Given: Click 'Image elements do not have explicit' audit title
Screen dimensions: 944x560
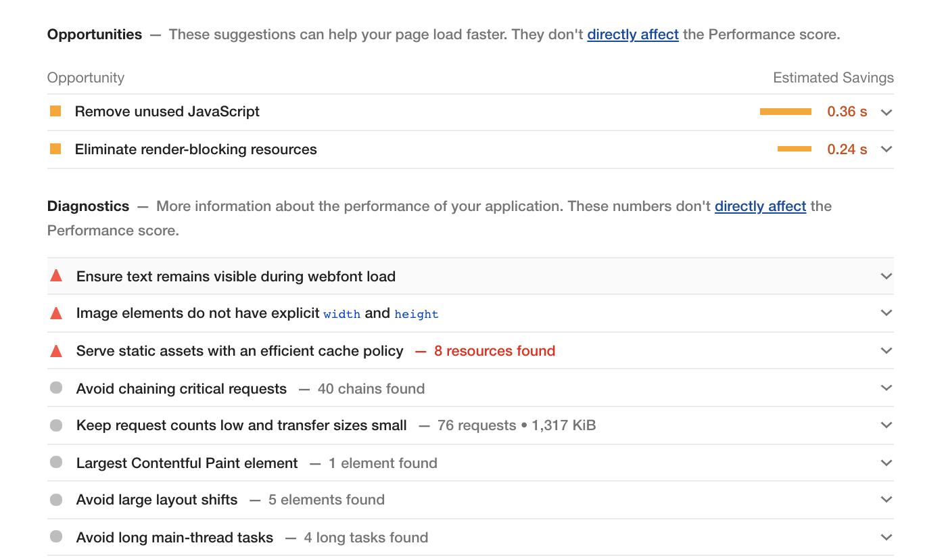Looking at the screenshot, I should (x=197, y=313).
